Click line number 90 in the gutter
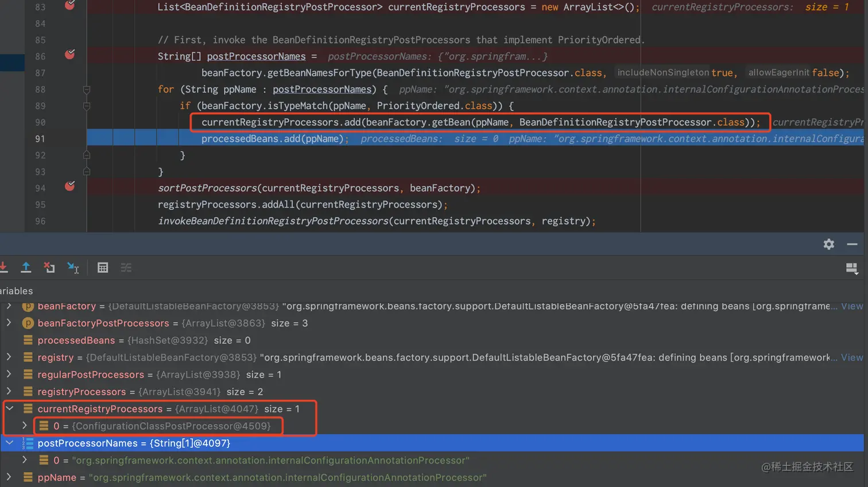This screenshot has width=868, height=487. (x=40, y=122)
